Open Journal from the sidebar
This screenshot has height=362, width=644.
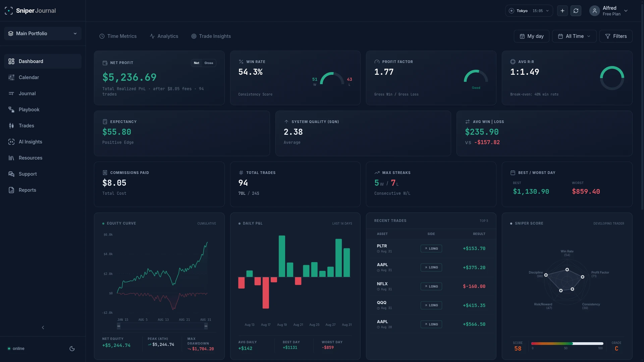click(43, 94)
